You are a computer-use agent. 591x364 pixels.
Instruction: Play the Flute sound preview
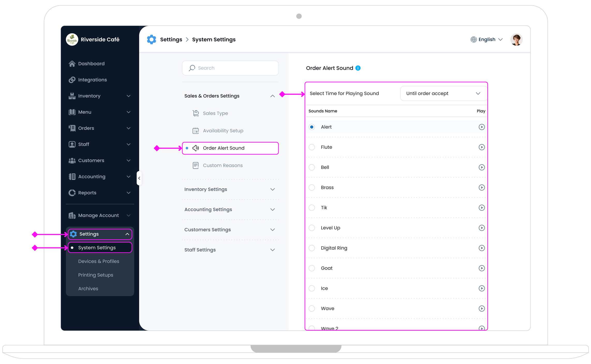481,147
